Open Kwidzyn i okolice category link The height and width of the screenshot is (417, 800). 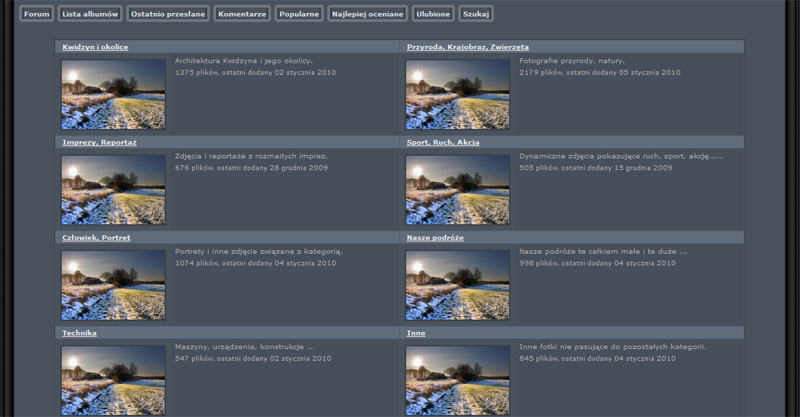(x=95, y=47)
